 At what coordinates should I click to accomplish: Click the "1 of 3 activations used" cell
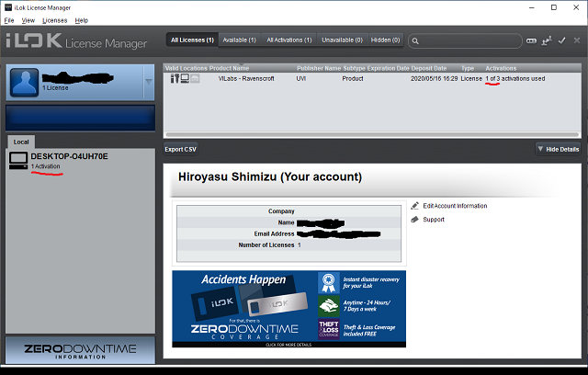pyautogui.click(x=514, y=78)
